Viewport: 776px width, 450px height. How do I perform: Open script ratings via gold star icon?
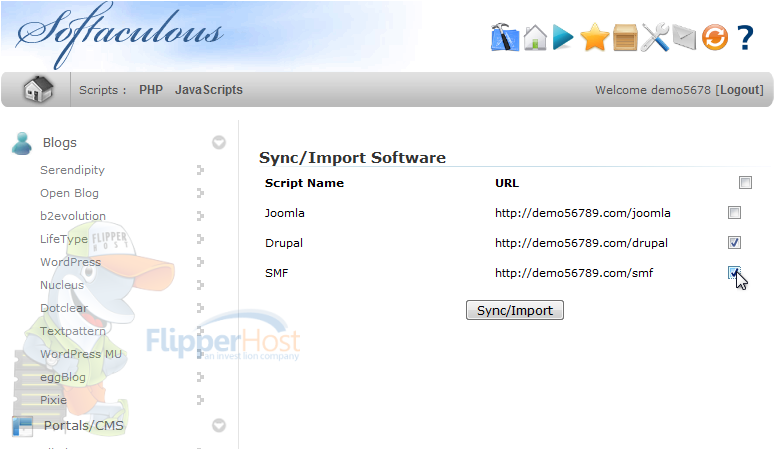pos(594,38)
